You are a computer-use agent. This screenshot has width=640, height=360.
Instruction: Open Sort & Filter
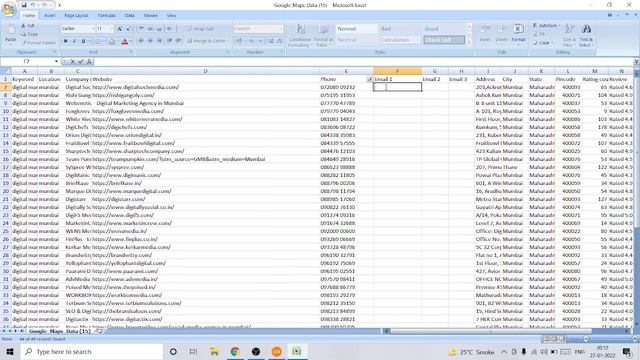pos(569,35)
